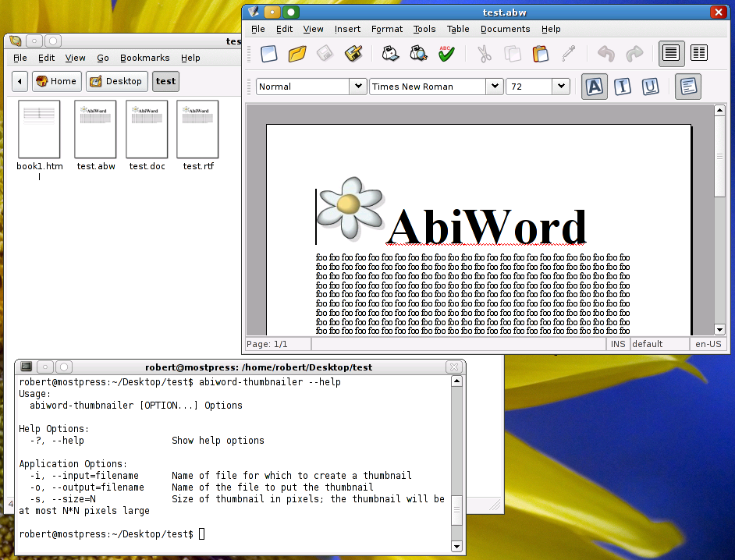Viewport: 735px width, 560px height.
Task: Click the font size field showing 72
Action: [x=529, y=87]
